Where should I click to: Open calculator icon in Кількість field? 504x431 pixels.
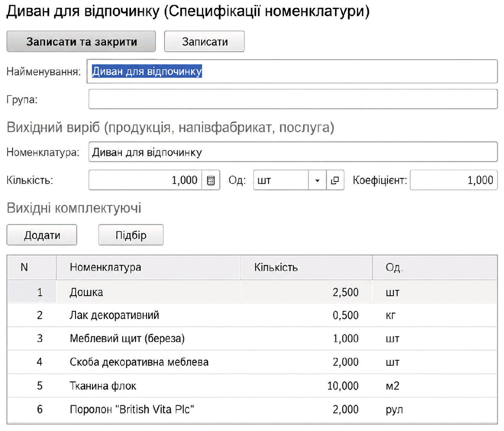[211, 180]
